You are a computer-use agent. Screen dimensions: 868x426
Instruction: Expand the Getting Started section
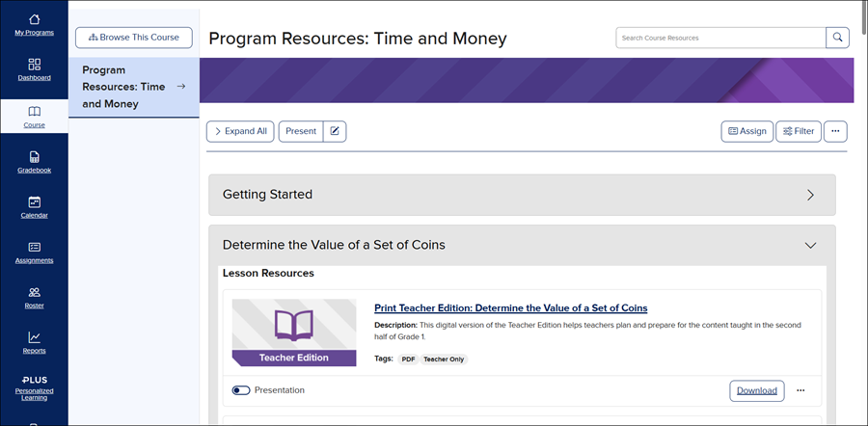pos(810,195)
